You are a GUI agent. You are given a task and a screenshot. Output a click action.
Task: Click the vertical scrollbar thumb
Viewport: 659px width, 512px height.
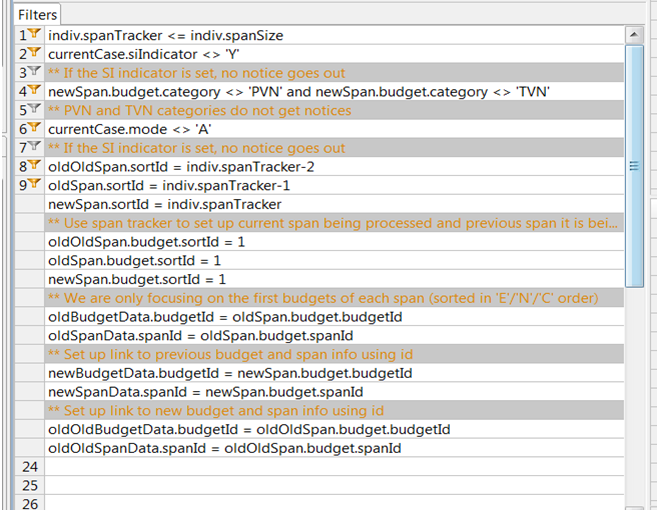coord(634,166)
